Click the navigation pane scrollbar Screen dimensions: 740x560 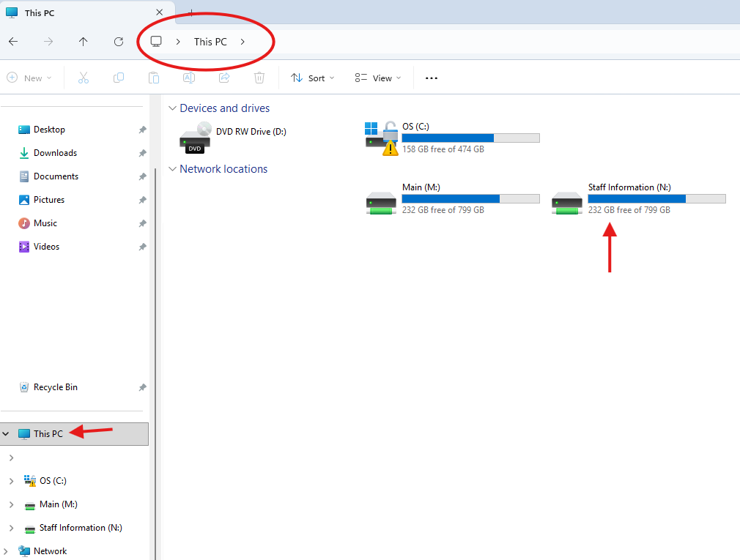click(155, 363)
